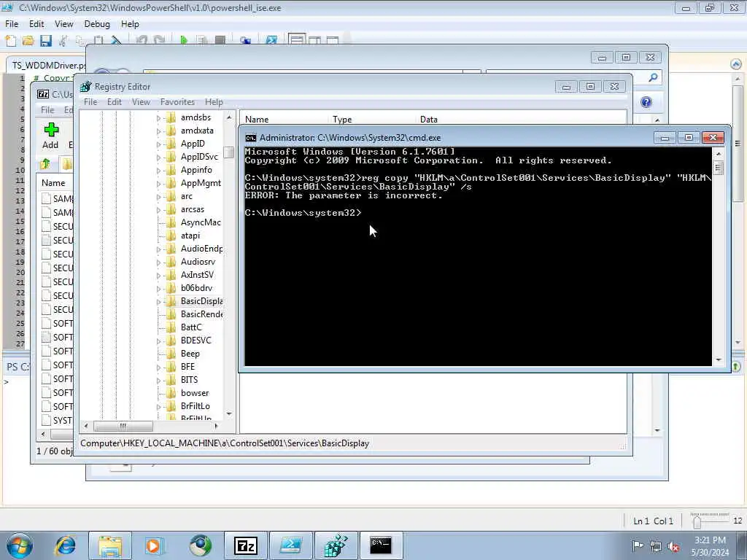Select the SYST file row in 7-Zip list

tap(57, 421)
